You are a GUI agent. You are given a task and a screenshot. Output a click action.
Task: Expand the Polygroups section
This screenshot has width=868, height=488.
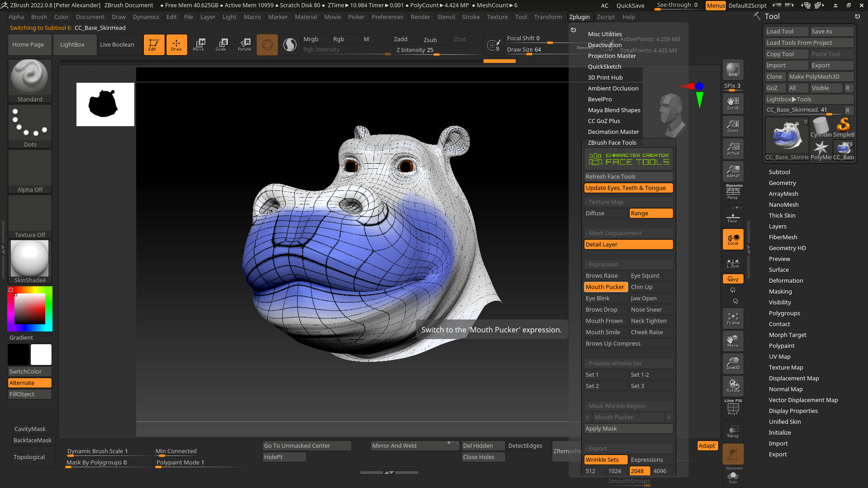pyautogui.click(x=784, y=313)
